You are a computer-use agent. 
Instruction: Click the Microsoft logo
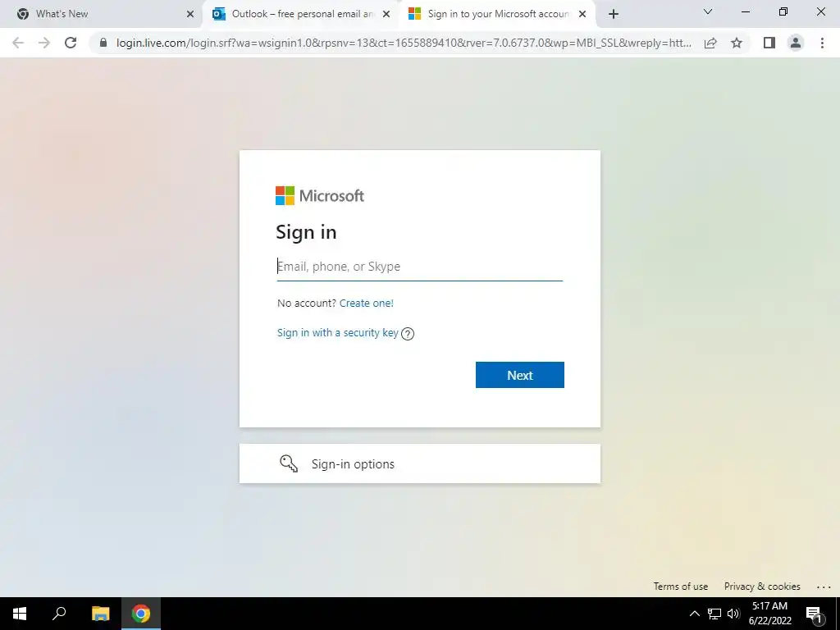[x=320, y=195]
